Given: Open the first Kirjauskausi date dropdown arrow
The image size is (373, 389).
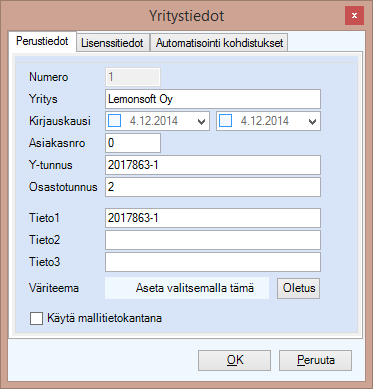Looking at the screenshot, I should coord(201,122).
